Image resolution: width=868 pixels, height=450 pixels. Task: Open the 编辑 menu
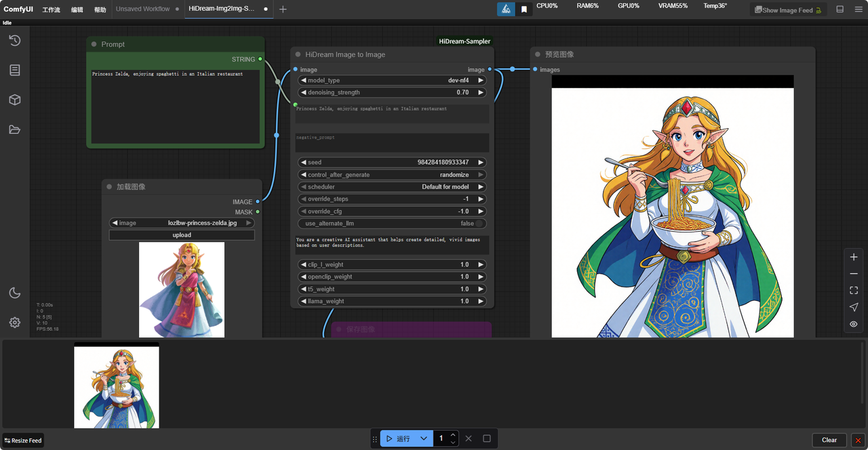click(x=77, y=9)
